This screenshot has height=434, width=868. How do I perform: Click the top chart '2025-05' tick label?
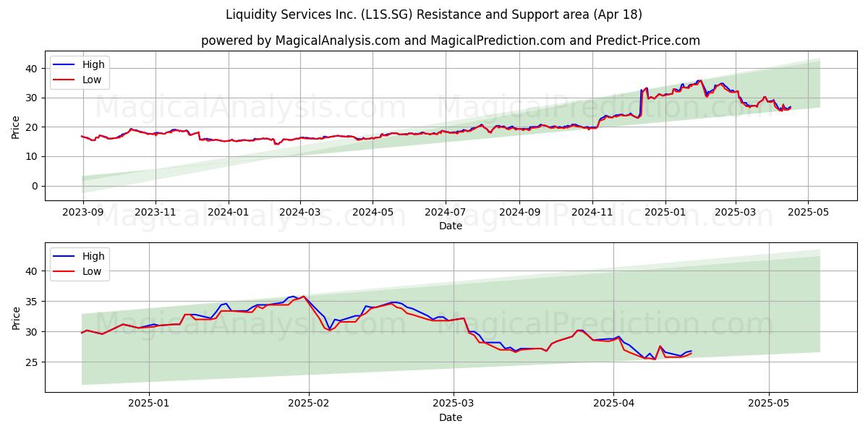(x=809, y=213)
